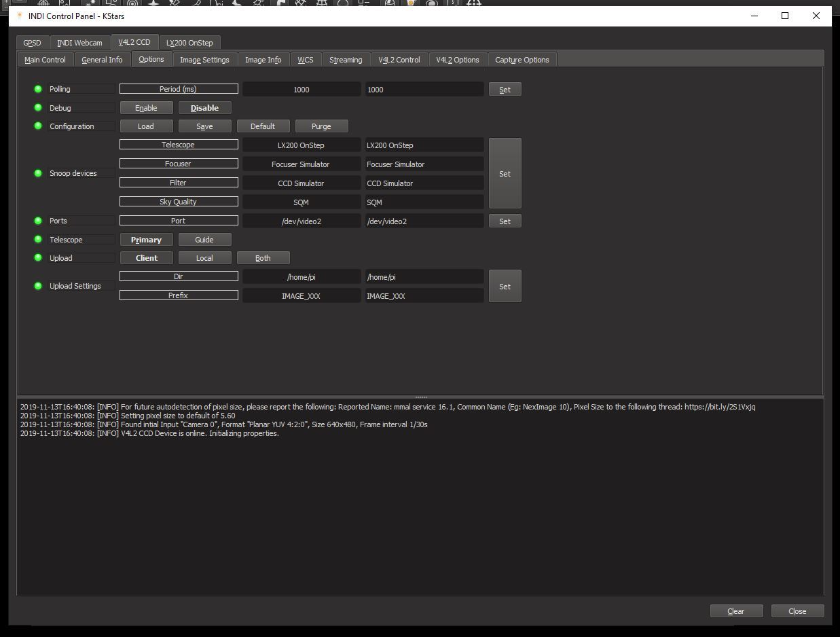Click the log line starting "Found intial Input"
The height and width of the screenshot is (637, 840).
223,424
